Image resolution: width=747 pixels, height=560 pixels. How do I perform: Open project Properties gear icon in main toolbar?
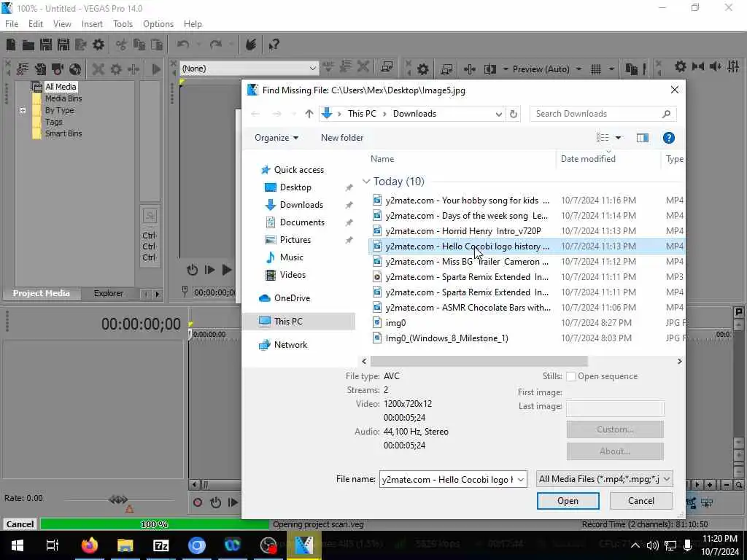tap(98, 44)
